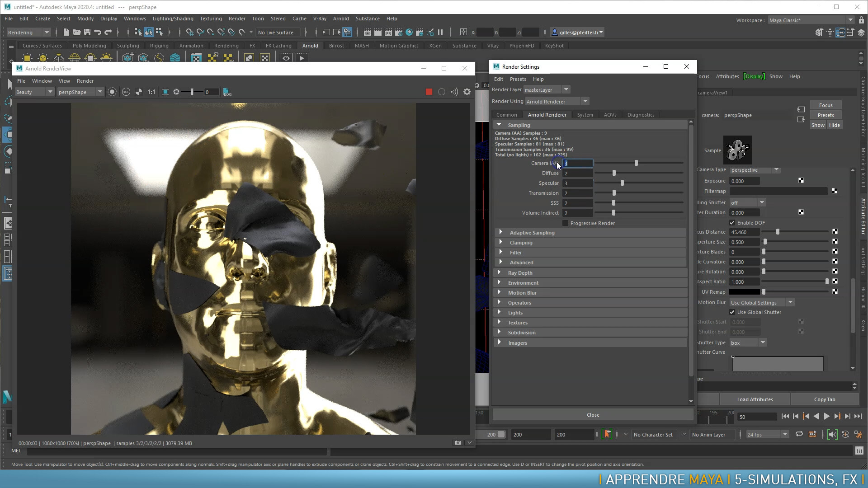This screenshot has height=488, width=868.
Task: Toggle snap to grid in the toolbar
Action: pos(190,32)
